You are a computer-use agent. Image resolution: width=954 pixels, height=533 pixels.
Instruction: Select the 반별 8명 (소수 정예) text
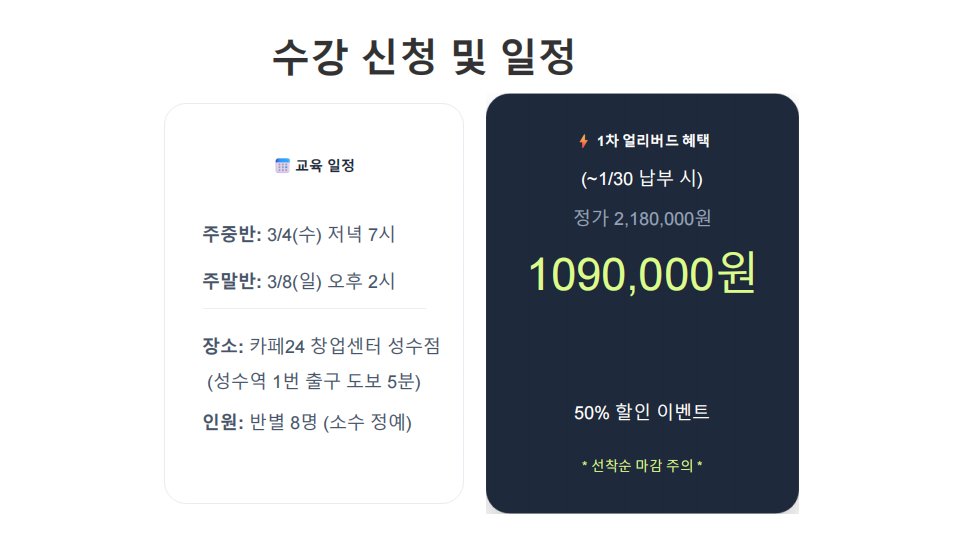pyautogui.click(x=330, y=422)
